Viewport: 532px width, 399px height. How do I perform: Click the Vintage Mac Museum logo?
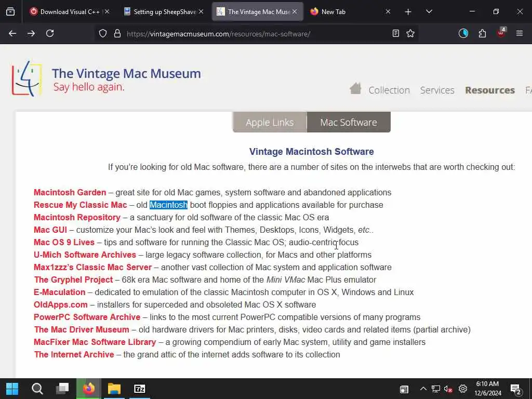click(106, 79)
